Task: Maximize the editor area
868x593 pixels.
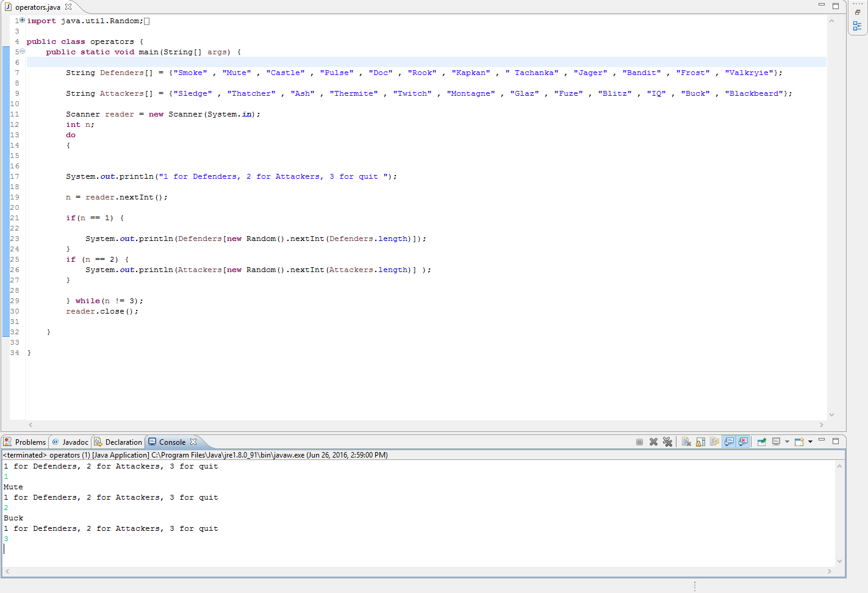Action: (x=836, y=6)
